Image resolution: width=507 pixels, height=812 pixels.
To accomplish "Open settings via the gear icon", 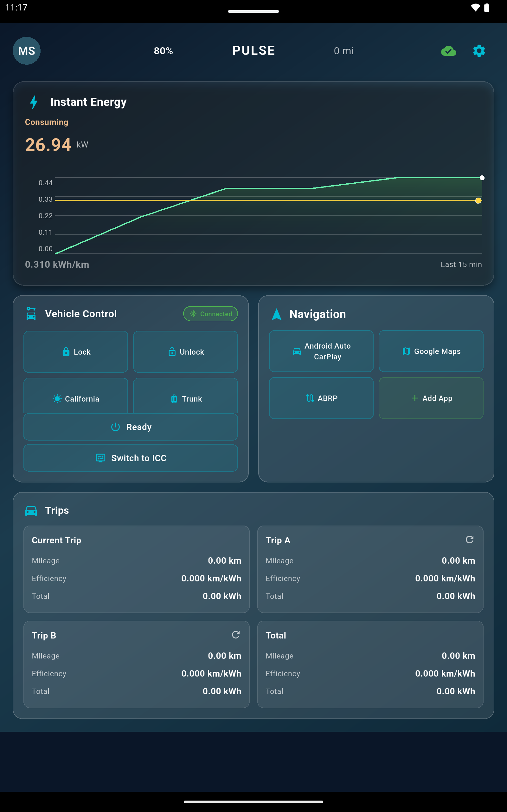I will [479, 51].
